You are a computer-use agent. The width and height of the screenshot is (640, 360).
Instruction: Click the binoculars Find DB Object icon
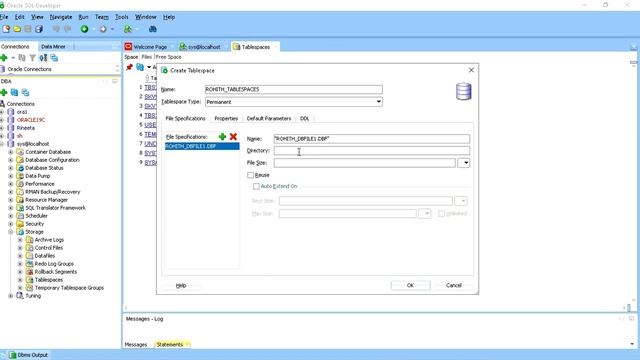point(153,29)
